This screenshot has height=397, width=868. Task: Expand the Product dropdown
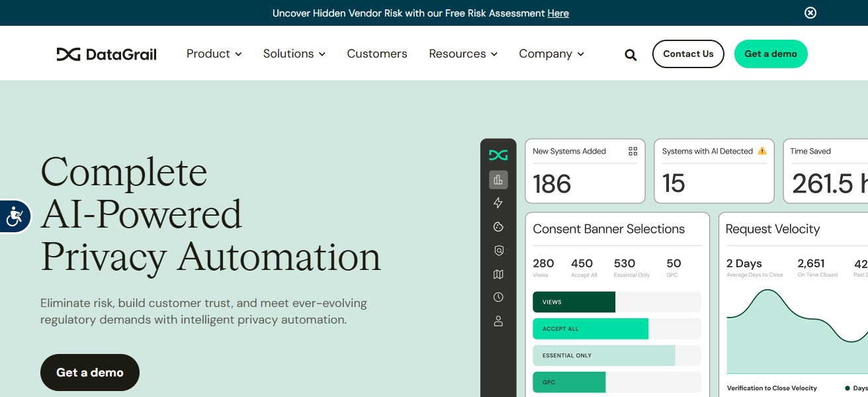(214, 54)
